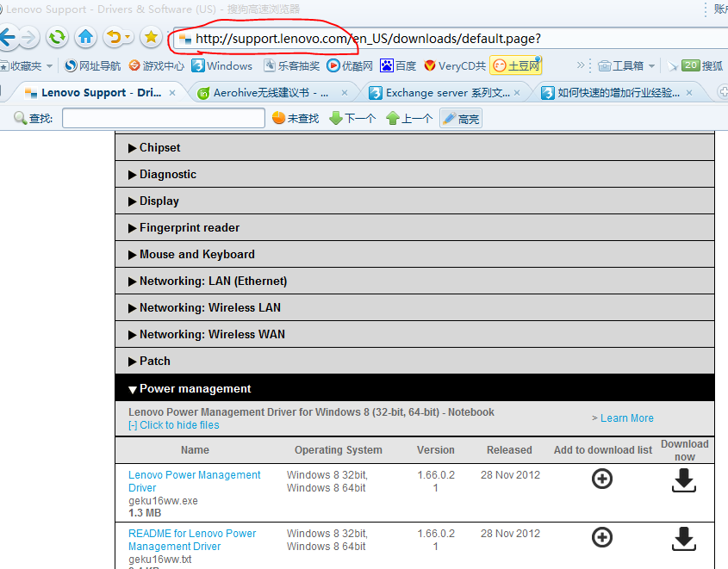Viewport: 728px width, 569px height.
Task: Open the browser home page icon
Action: (85, 37)
